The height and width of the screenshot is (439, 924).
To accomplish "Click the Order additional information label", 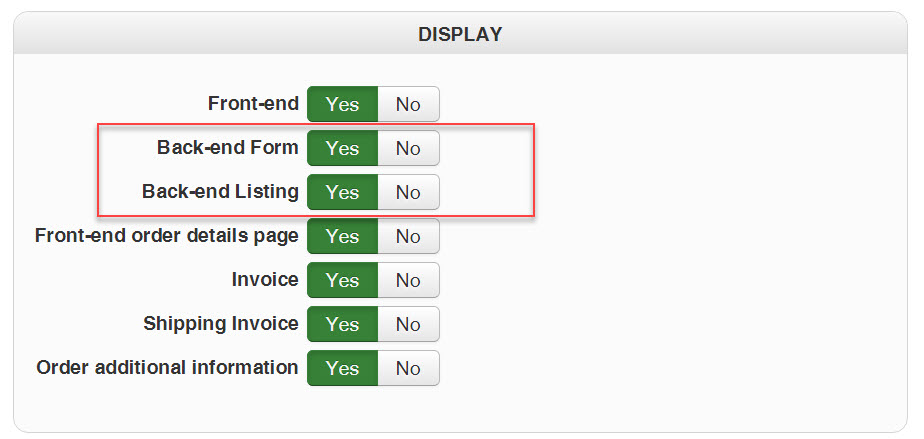I will [x=167, y=367].
